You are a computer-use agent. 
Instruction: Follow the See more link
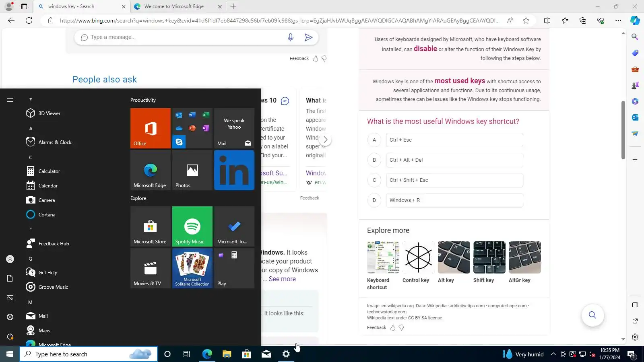pos(282,279)
